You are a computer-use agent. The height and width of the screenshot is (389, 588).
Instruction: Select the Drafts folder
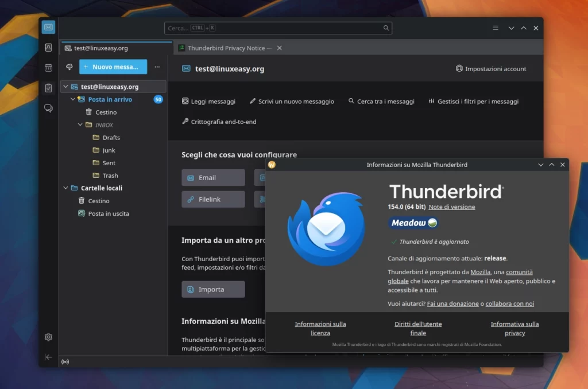tap(111, 138)
